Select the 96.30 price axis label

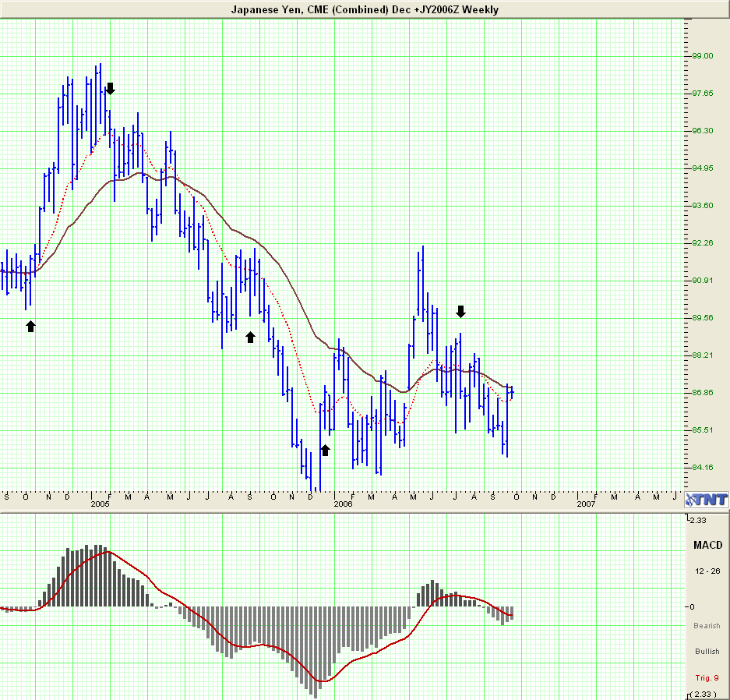tap(703, 130)
